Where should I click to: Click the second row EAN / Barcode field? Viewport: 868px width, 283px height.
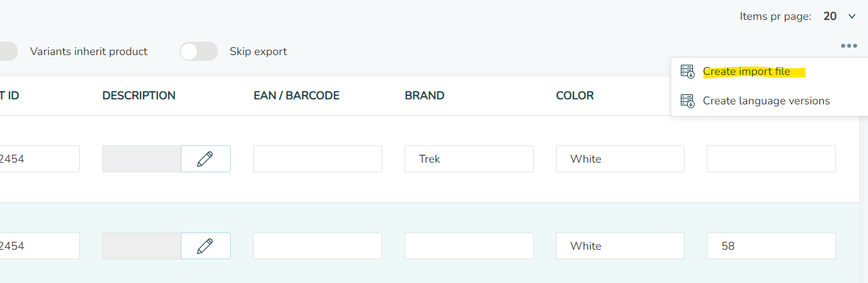click(x=318, y=246)
